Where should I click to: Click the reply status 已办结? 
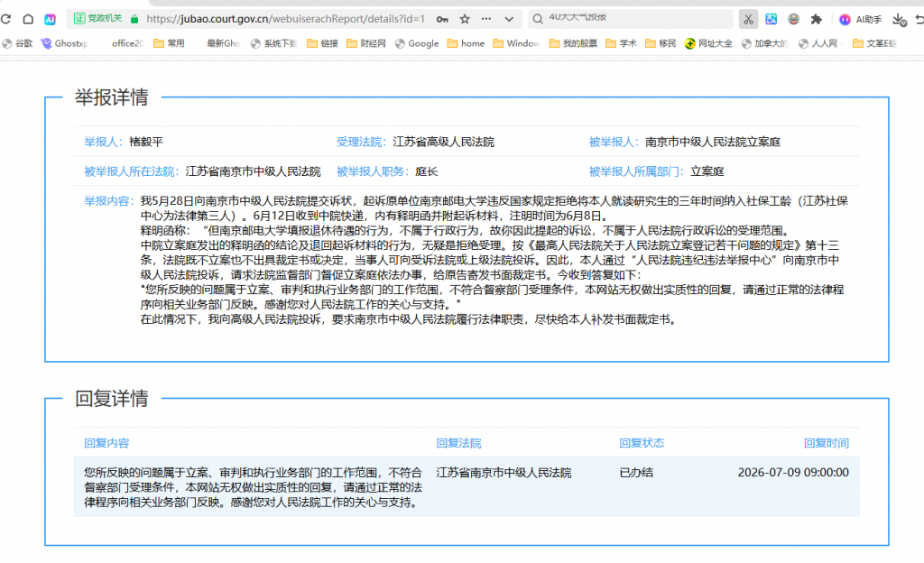(x=636, y=473)
